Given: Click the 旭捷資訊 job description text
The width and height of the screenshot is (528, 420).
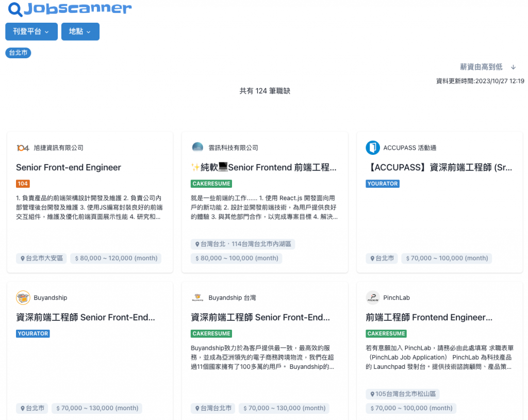Looking at the screenshot, I should coord(90,207).
